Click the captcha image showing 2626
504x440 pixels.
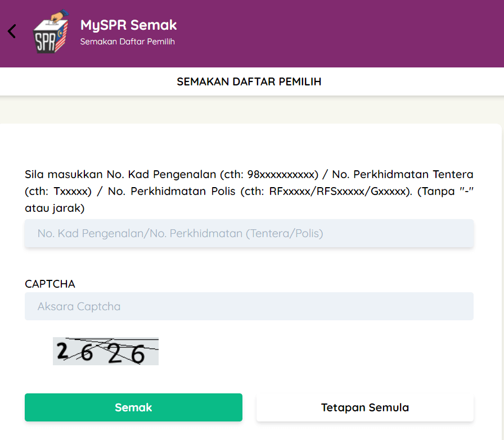(106, 351)
